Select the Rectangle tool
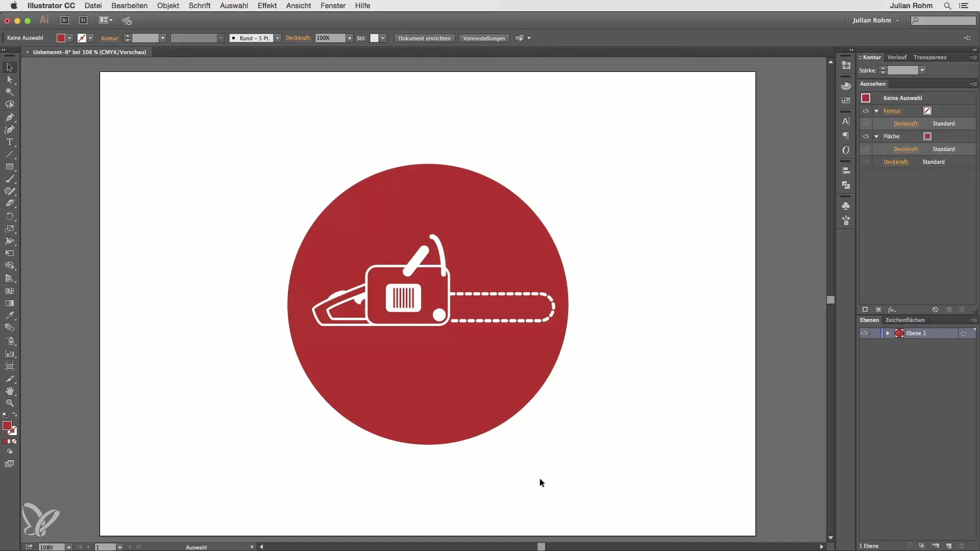Viewport: 980px width, 551px height. pos(9,167)
